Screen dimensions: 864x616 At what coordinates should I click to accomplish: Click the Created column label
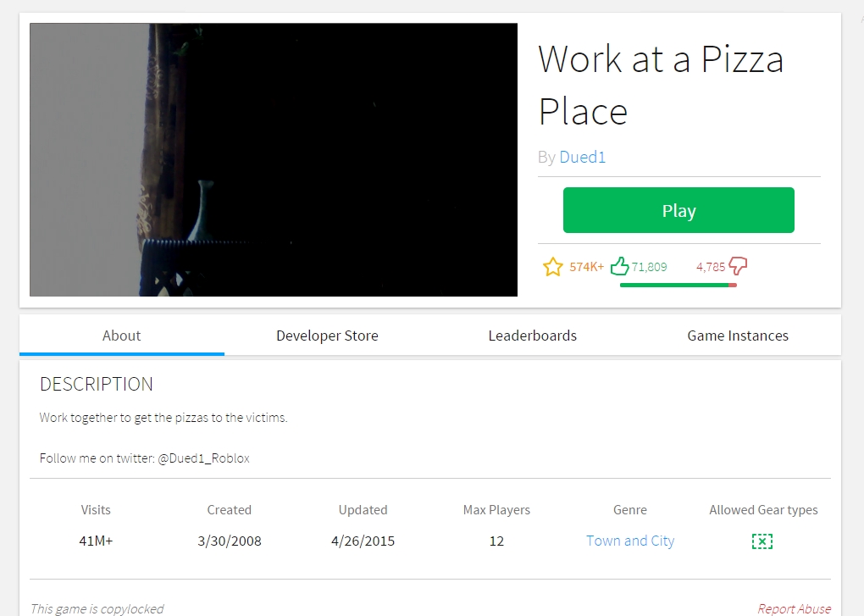(x=230, y=509)
